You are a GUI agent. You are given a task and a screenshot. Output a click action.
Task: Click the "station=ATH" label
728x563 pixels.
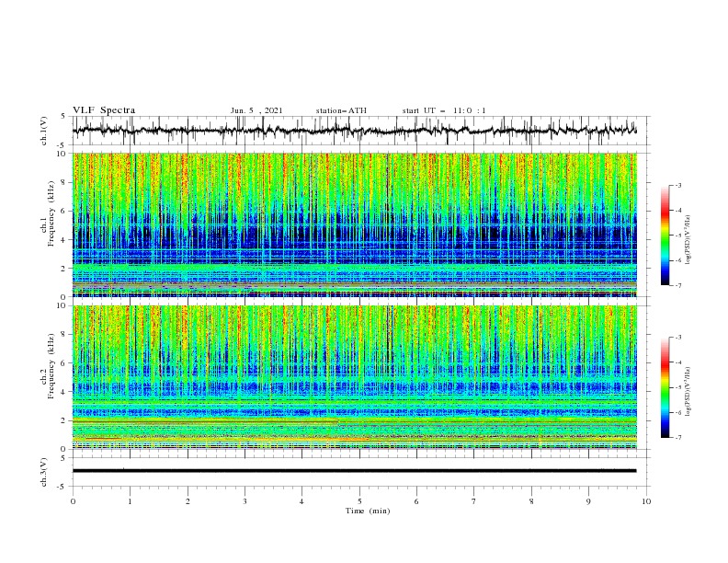[x=341, y=110]
